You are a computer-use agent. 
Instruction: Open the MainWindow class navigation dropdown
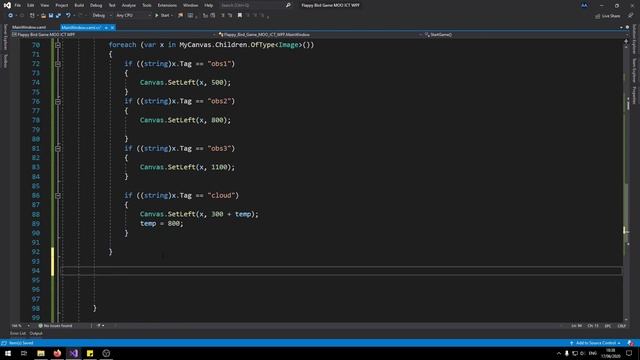click(x=320, y=35)
